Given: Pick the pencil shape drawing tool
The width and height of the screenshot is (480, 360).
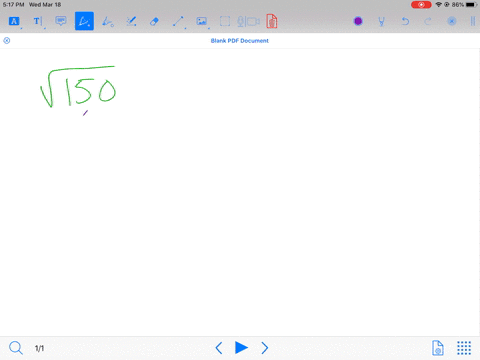Looking at the screenshot, I should (x=108, y=22).
